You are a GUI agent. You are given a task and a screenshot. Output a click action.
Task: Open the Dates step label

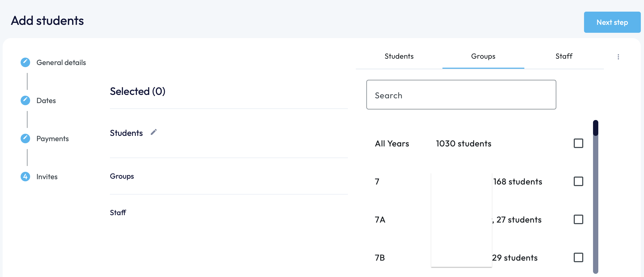tap(46, 101)
